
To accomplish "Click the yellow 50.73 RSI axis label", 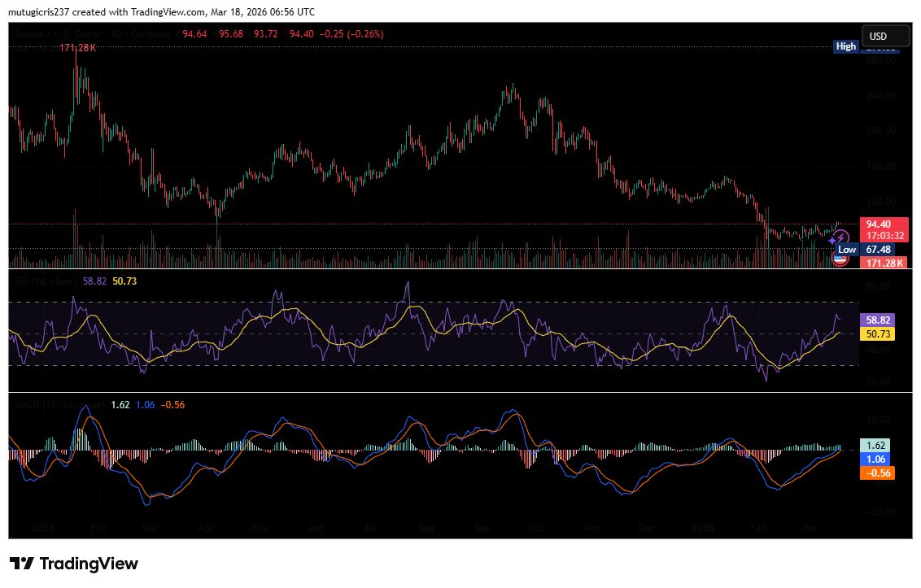I will tap(878, 334).
